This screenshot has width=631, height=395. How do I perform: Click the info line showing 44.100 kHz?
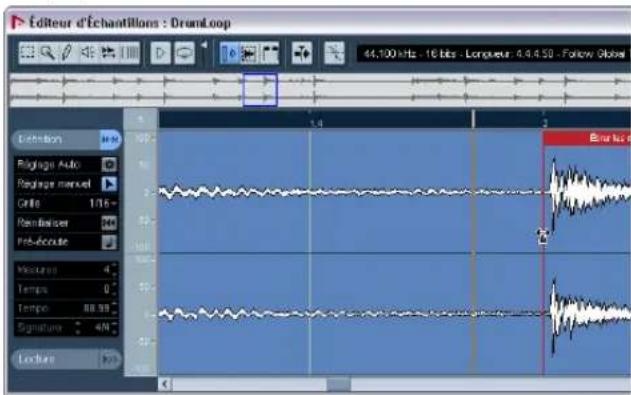click(x=494, y=54)
